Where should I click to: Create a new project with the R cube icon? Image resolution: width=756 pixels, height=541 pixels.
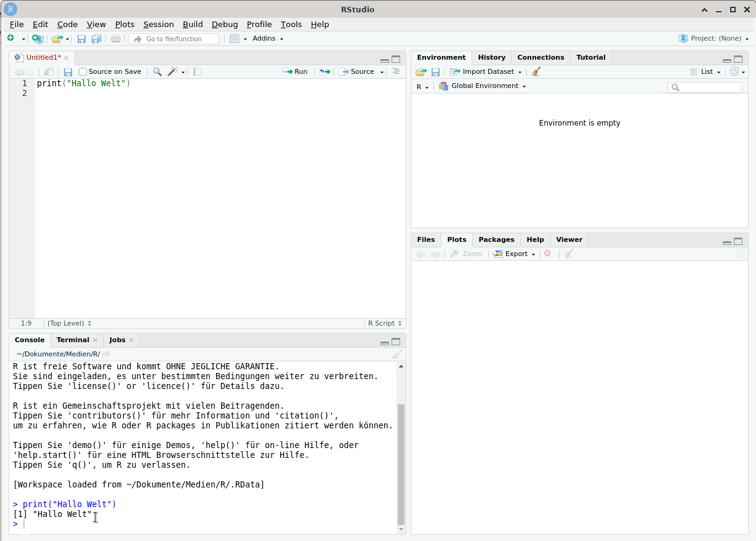pyautogui.click(x=38, y=39)
